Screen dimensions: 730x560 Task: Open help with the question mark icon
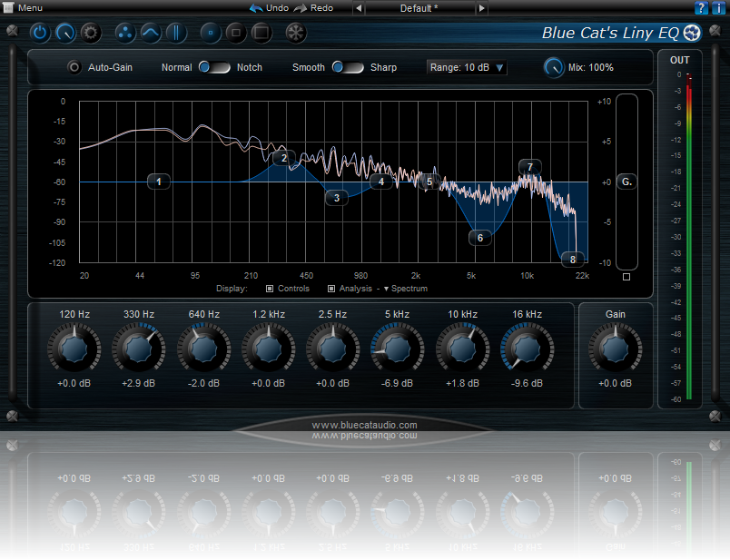pos(701,8)
